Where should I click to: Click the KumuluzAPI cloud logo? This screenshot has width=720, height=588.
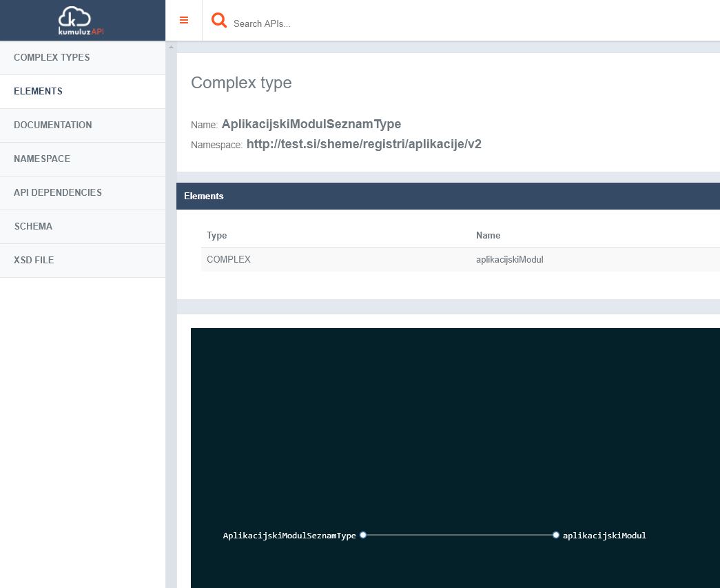click(81, 20)
